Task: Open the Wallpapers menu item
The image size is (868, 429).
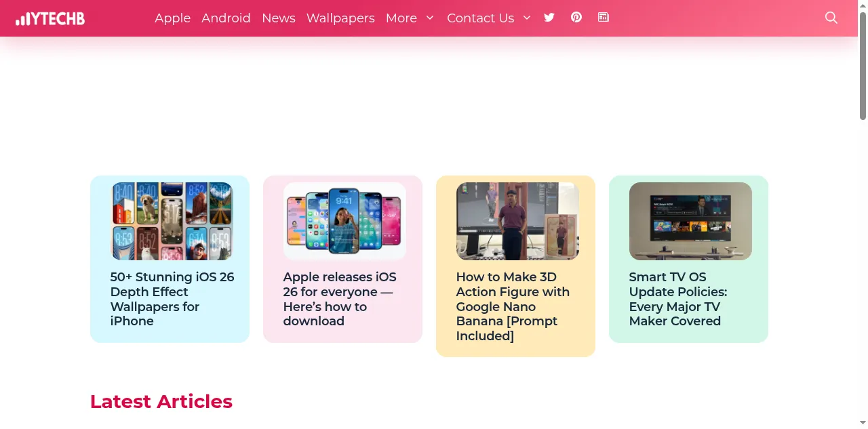Action: point(340,18)
